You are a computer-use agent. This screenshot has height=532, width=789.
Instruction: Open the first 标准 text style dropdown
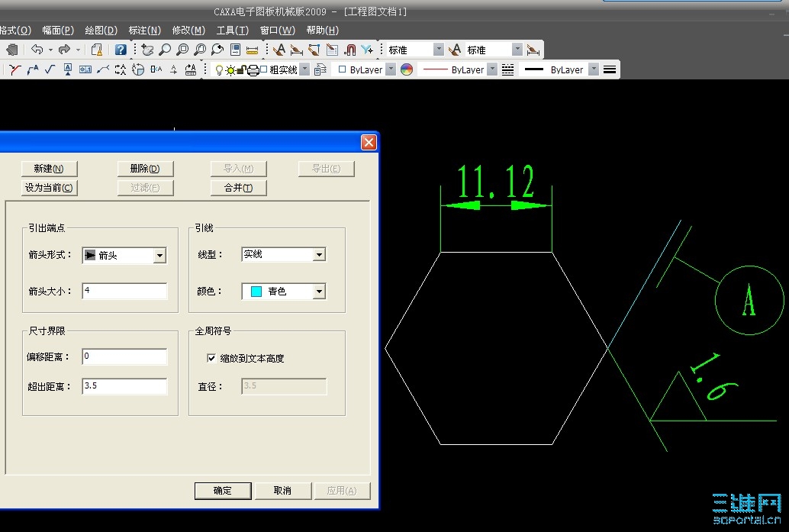439,50
